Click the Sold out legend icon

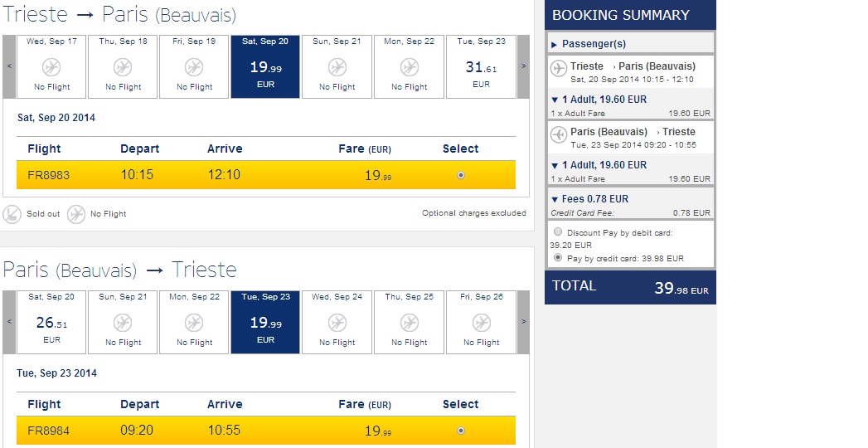point(12,214)
